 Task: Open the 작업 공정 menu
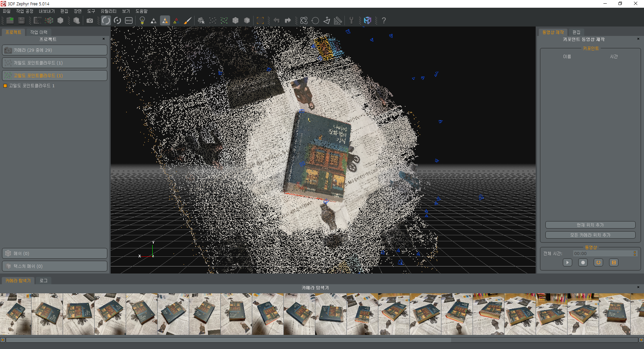click(x=25, y=11)
